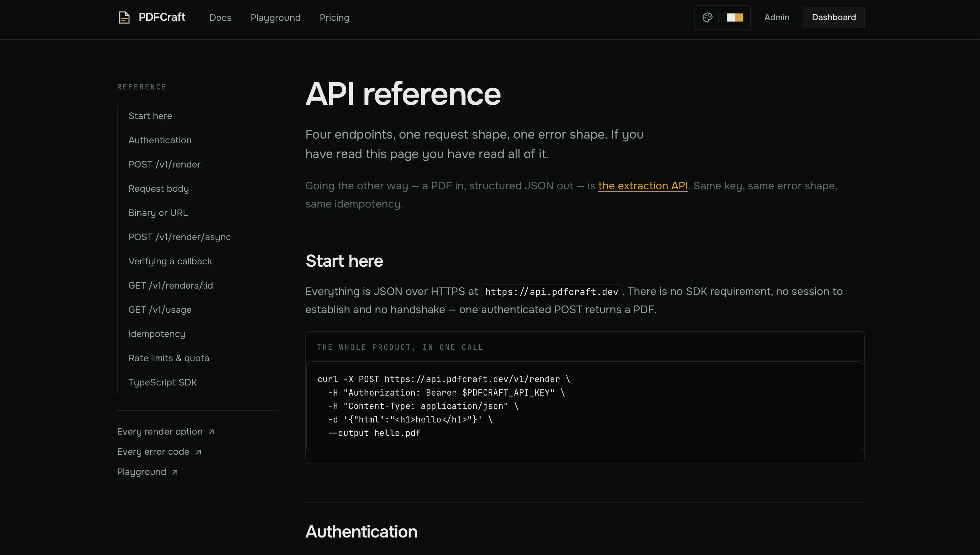The height and width of the screenshot is (555, 980).
Task: Open POST /v1/render/async in the sidebar
Action: (180, 237)
